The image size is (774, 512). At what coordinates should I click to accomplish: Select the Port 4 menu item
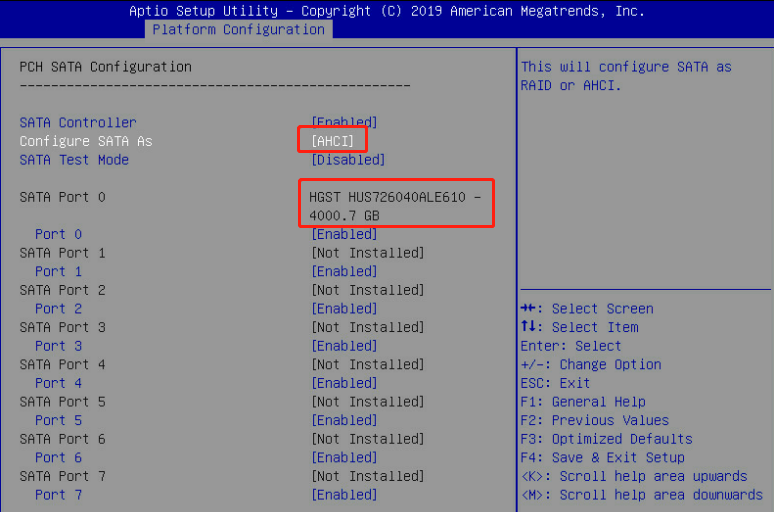point(58,383)
